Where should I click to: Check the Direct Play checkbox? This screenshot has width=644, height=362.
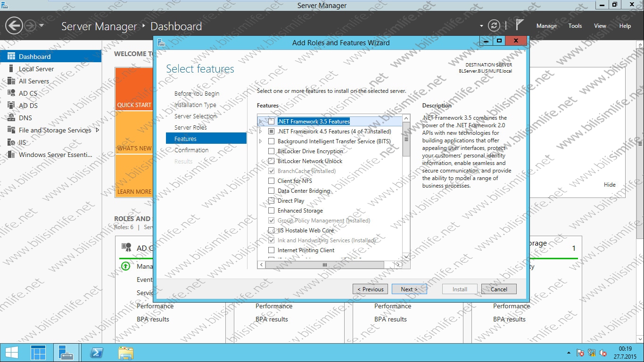(271, 201)
